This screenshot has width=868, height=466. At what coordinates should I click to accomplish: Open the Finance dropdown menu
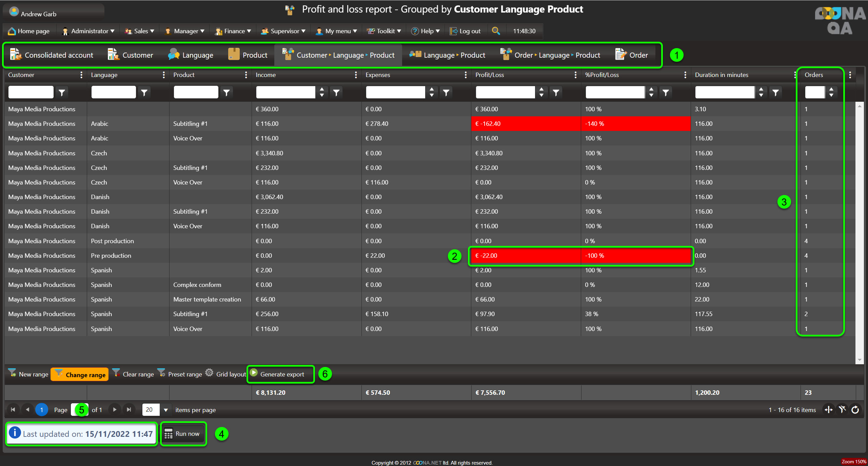pos(234,31)
